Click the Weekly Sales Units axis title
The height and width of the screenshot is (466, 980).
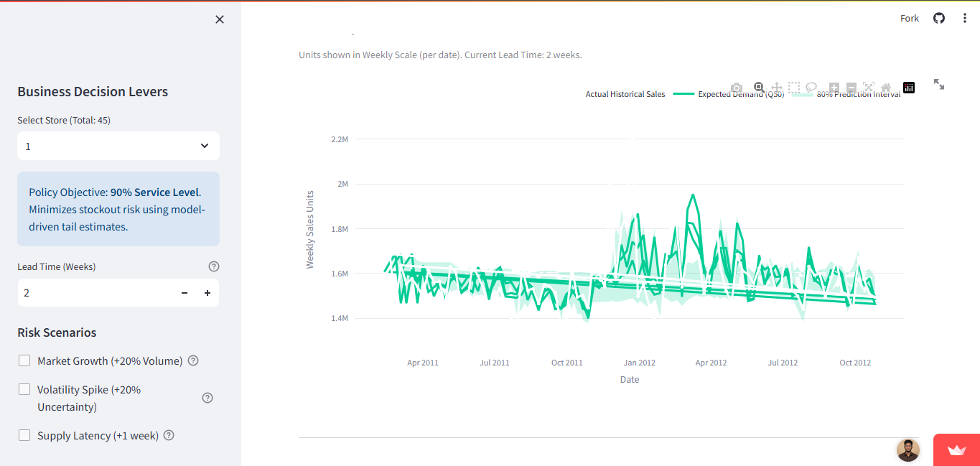pyautogui.click(x=310, y=229)
